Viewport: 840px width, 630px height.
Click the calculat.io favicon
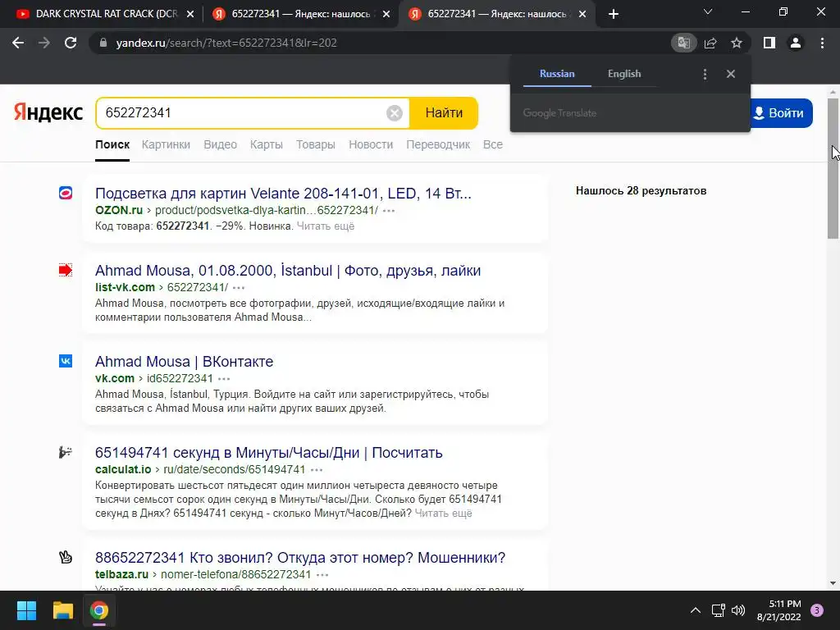click(x=66, y=452)
